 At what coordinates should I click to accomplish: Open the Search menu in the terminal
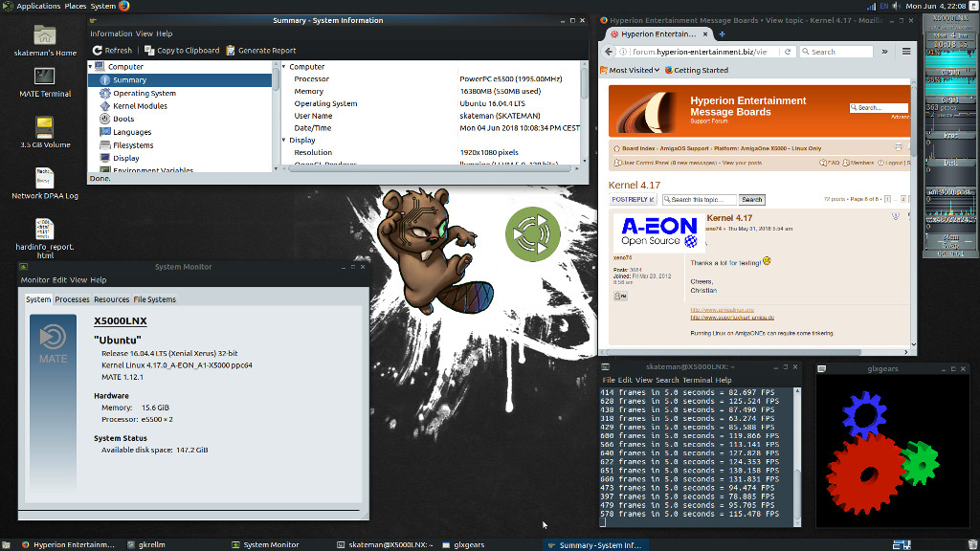point(667,380)
